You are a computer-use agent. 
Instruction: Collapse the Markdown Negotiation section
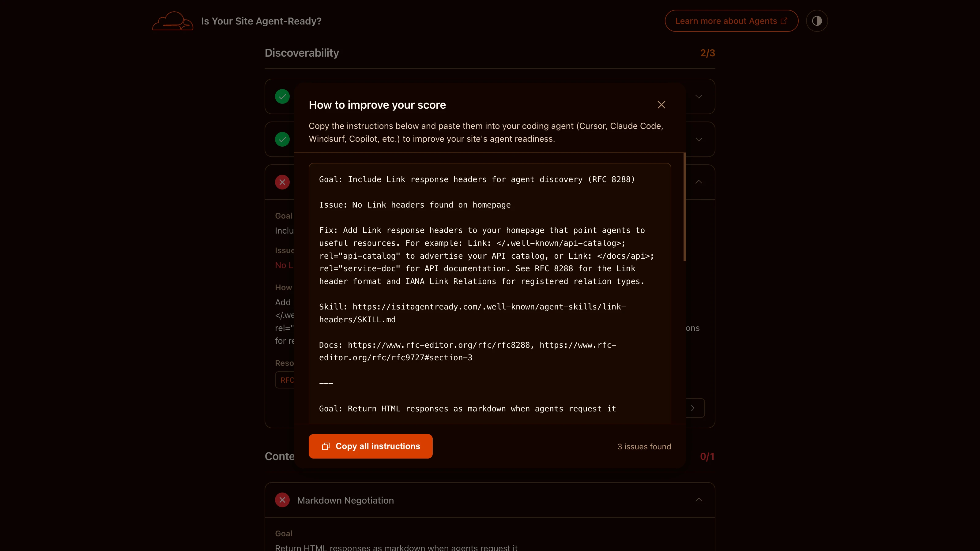pyautogui.click(x=699, y=499)
